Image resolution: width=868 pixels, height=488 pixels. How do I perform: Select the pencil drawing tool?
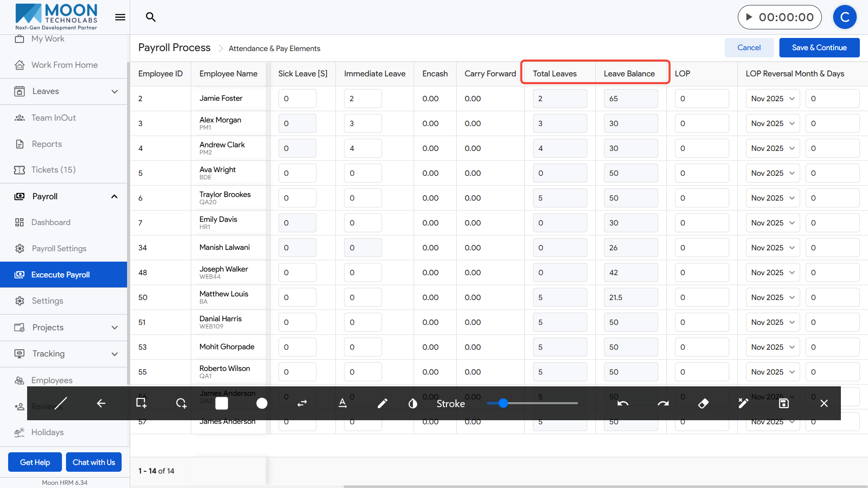[x=382, y=403]
